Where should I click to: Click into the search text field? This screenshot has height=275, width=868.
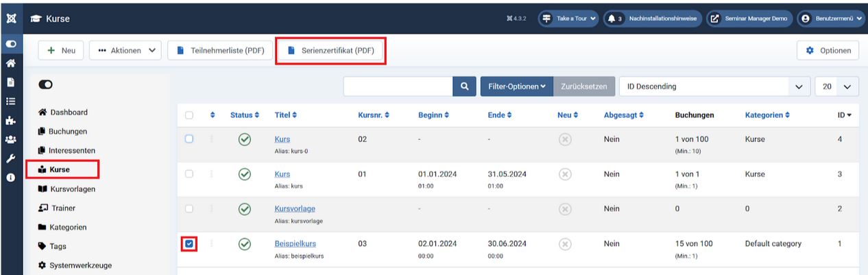click(398, 86)
